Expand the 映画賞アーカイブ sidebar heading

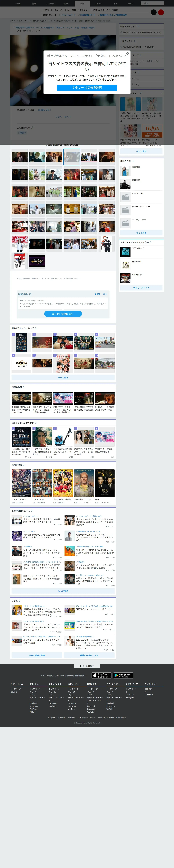tap(130, 27)
